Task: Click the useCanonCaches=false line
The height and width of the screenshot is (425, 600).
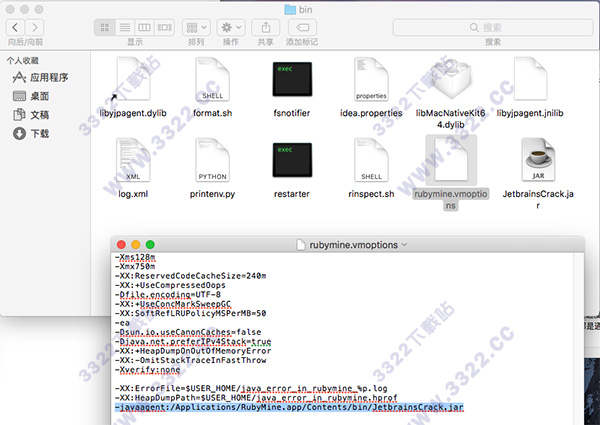Action: tap(188, 332)
